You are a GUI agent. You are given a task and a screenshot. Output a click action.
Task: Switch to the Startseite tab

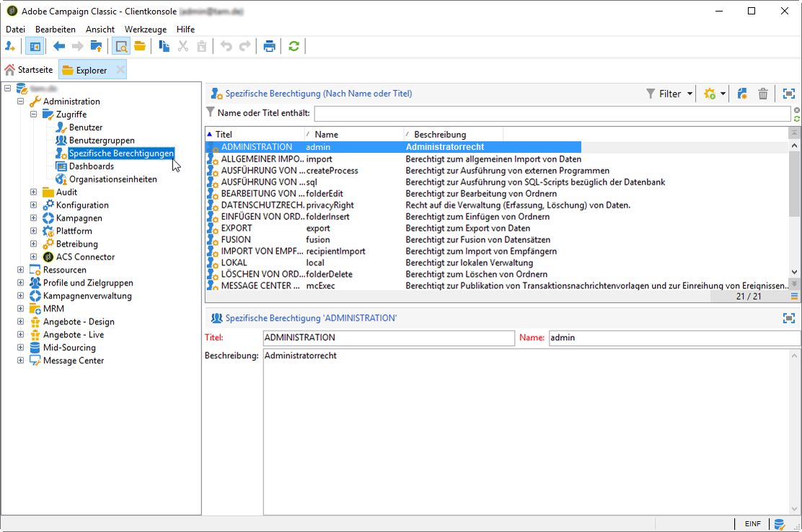29,69
